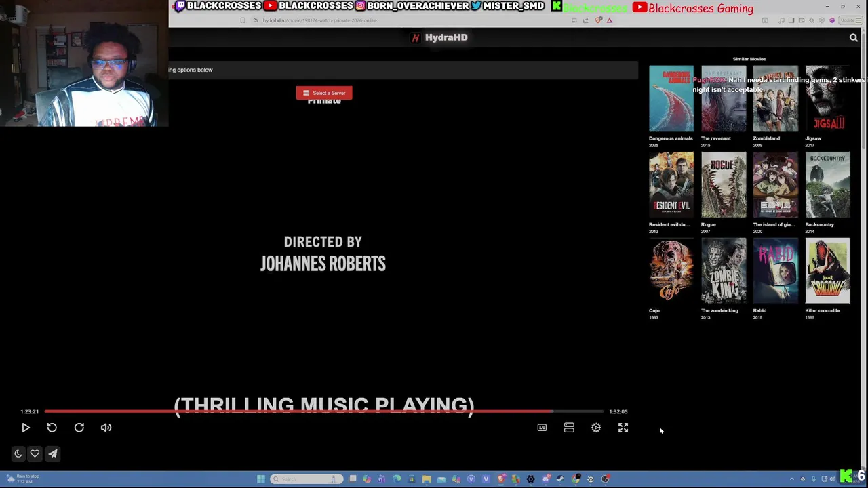Click the Windows Start button
This screenshot has width=868, height=488.
pos(260,479)
